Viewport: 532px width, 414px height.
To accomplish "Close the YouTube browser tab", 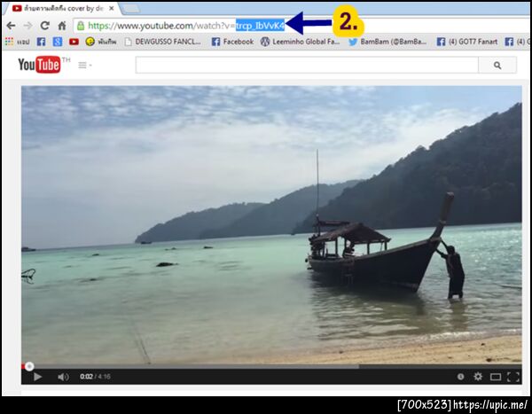I will coord(112,9).
